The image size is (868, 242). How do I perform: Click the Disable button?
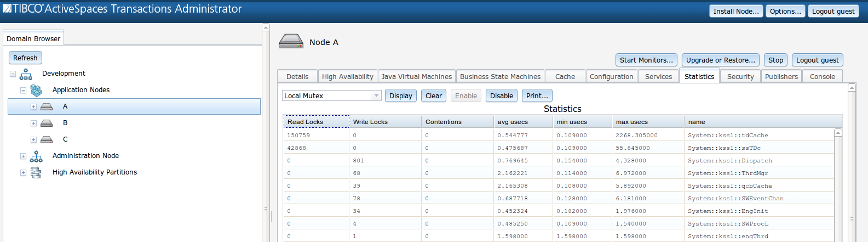[x=501, y=95]
